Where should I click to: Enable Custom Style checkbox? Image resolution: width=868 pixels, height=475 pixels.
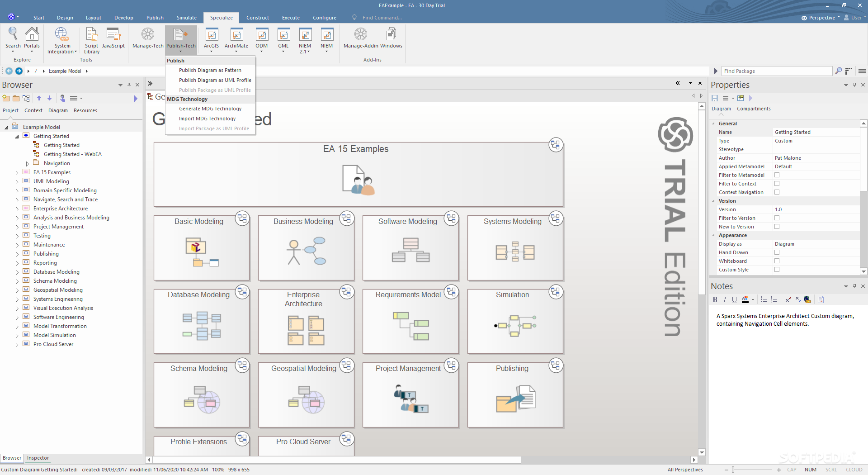click(777, 270)
